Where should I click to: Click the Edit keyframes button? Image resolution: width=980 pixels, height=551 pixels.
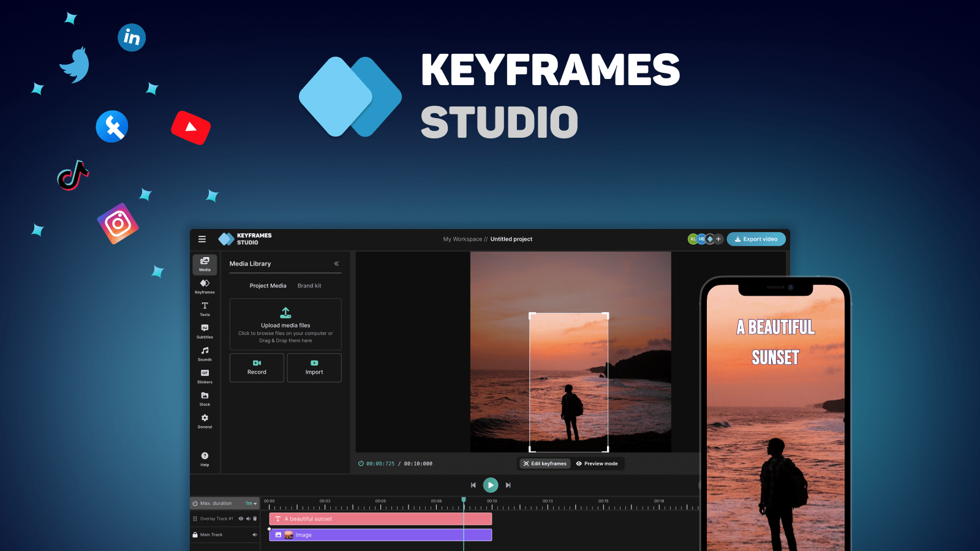click(545, 463)
